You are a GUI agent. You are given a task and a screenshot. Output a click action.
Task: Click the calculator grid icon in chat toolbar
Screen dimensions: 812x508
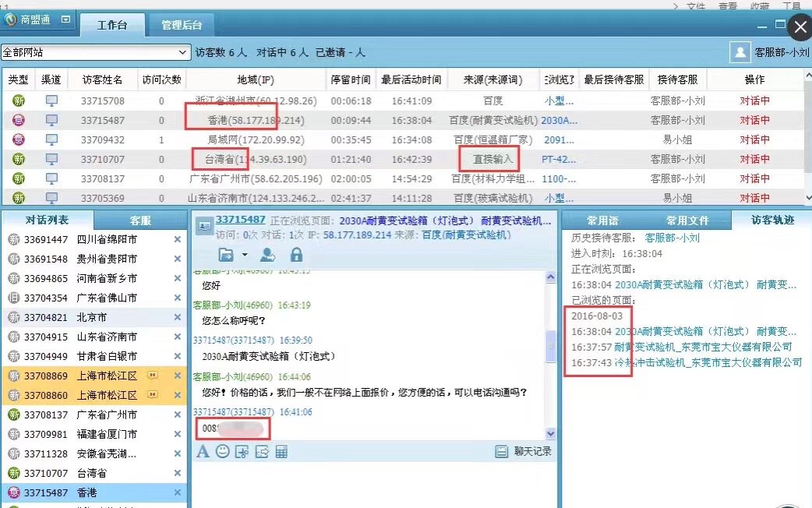[282, 451]
